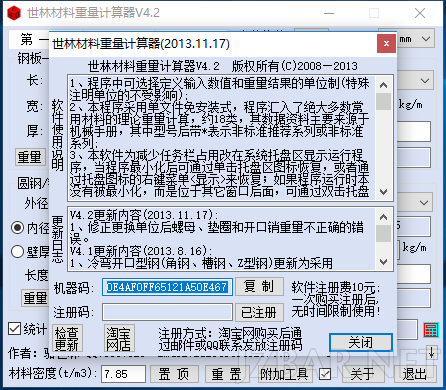The height and width of the screenshot is (390, 446).
Task: Click the 退出 button in main window
Action: [x=415, y=374]
